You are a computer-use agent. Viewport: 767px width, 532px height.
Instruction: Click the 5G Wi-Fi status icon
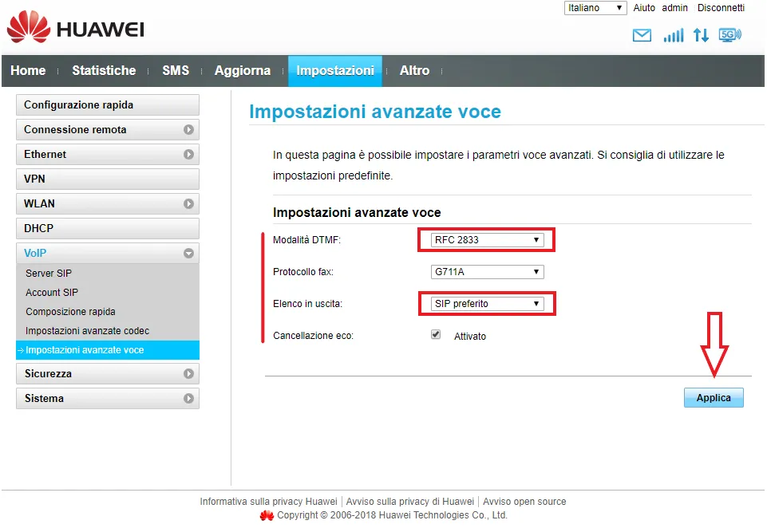point(729,35)
